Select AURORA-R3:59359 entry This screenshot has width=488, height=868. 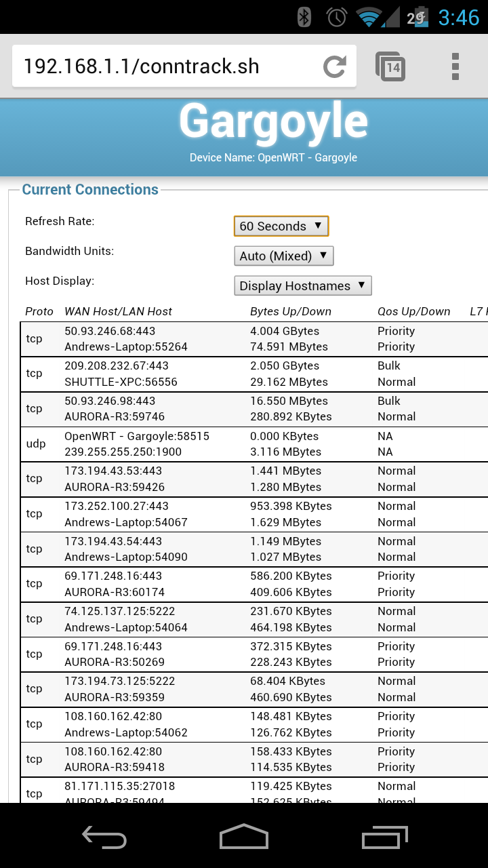coord(115,697)
